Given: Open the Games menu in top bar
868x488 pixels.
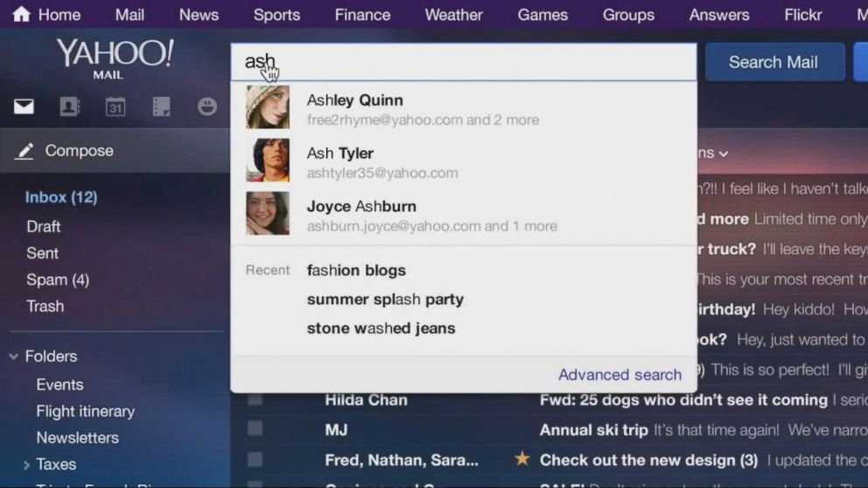Looking at the screenshot, I should pos(542,15).
